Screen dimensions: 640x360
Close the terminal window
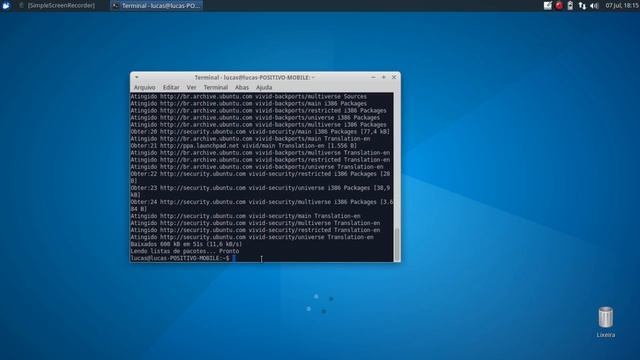[x=394, y=77]
